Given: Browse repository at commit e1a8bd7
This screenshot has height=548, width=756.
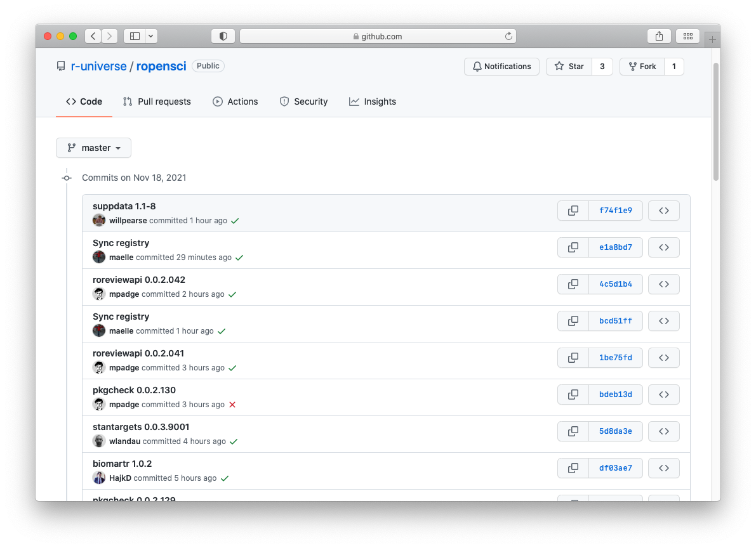Looking at the screenshot, I should (664, 247).
